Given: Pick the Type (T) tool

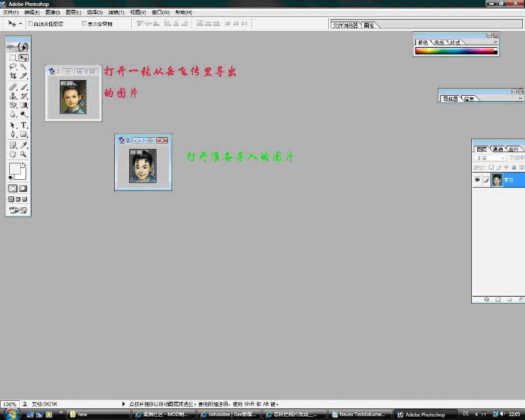Looking at the screenshot, I should tap(24, 125).
